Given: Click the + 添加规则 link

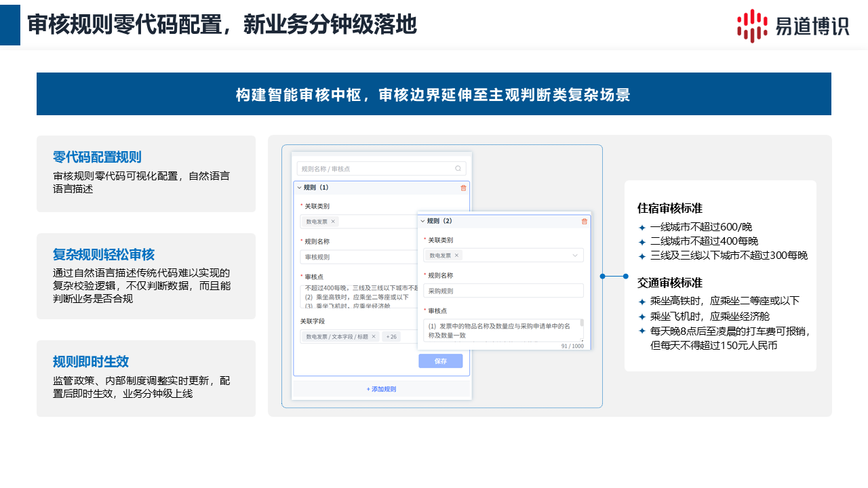Looking at the screenshot, I should [x=381, y=389].
